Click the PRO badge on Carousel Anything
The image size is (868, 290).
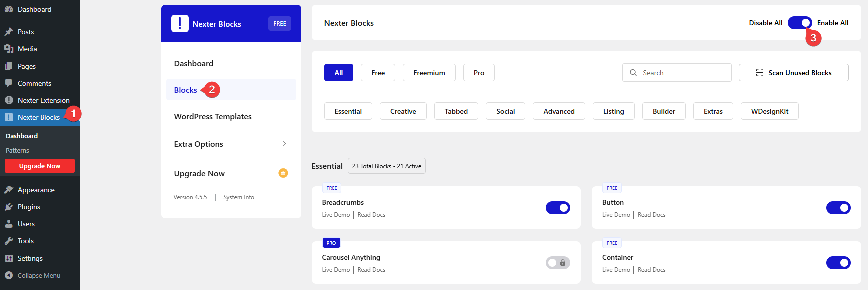331,243
